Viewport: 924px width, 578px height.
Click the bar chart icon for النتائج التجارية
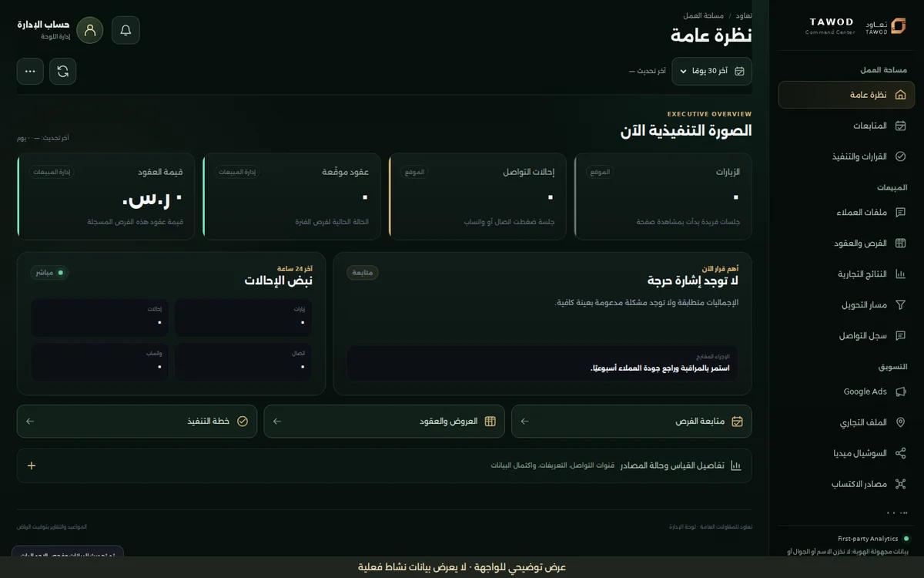901,274
